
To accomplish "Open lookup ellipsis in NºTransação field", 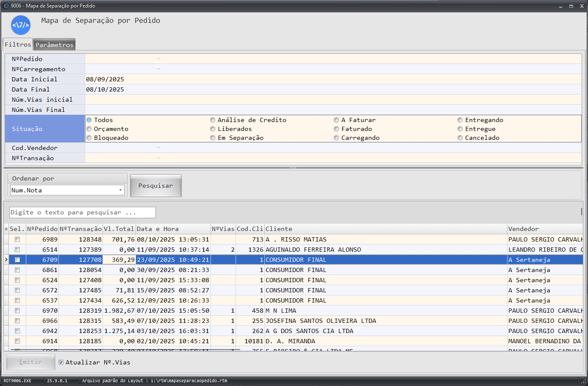I will pyautogui.click(x=158, y=158).
